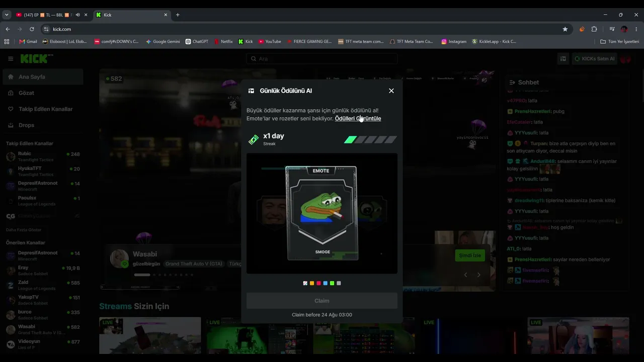Open the Ödülleri Görüntüle link
The width and height of the screenshot is (644, 362).
(x=358, y=119)
